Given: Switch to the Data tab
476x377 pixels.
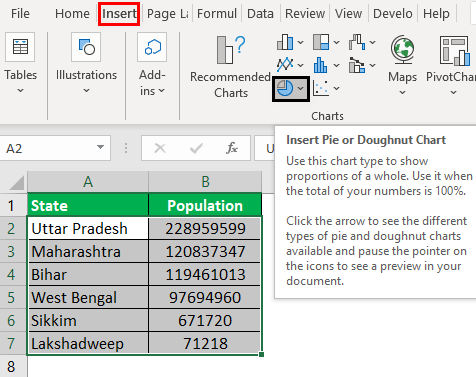Looking at the screenshot, I should (260, 14).
